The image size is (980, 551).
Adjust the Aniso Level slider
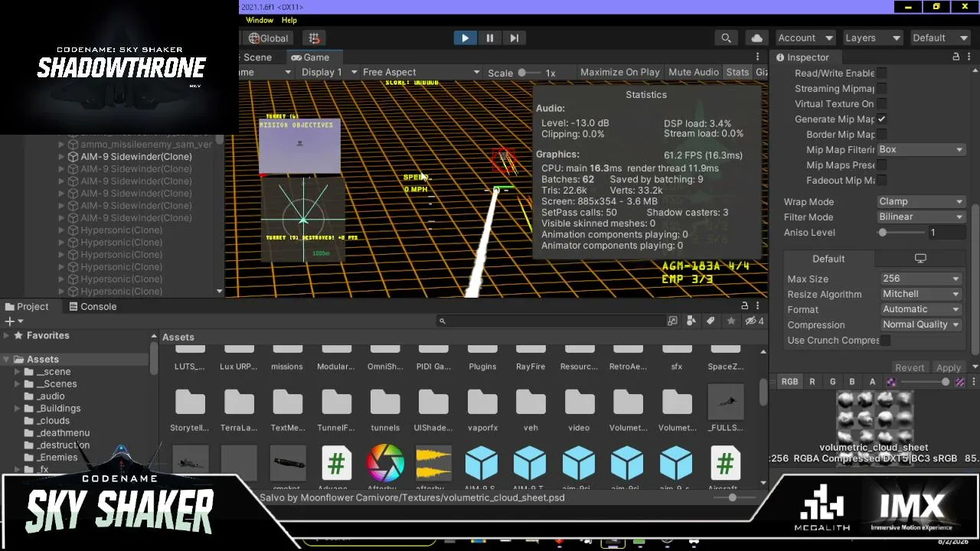900,233
